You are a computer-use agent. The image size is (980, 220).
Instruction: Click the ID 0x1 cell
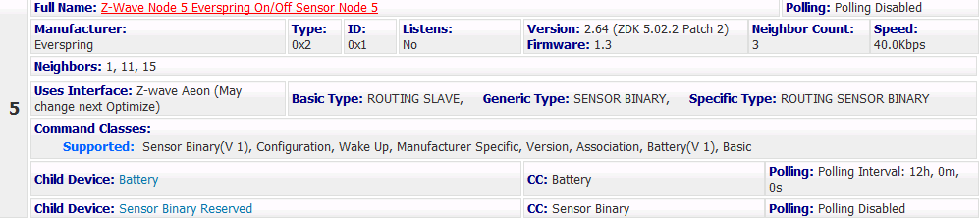coord(370,37)
